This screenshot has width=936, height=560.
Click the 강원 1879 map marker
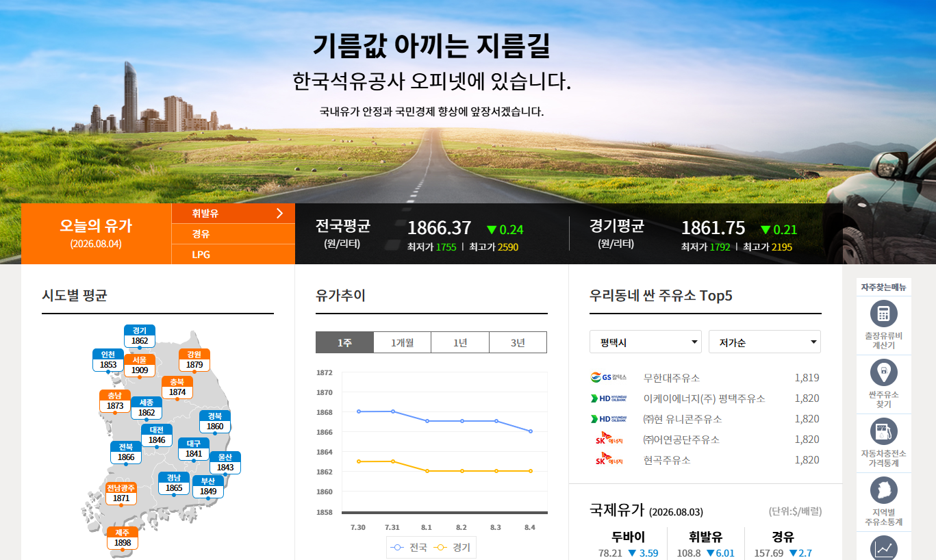(194, 360)
